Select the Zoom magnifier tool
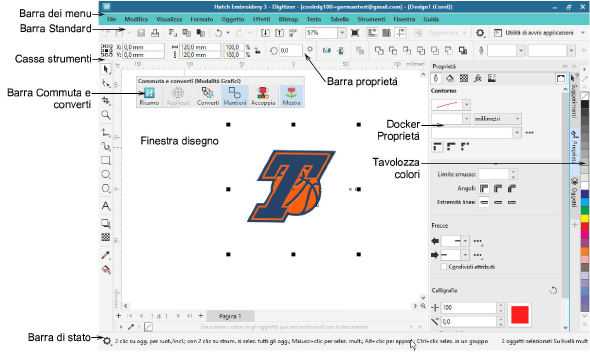This screenshot has width=590, height=364. tap(106, 115)
